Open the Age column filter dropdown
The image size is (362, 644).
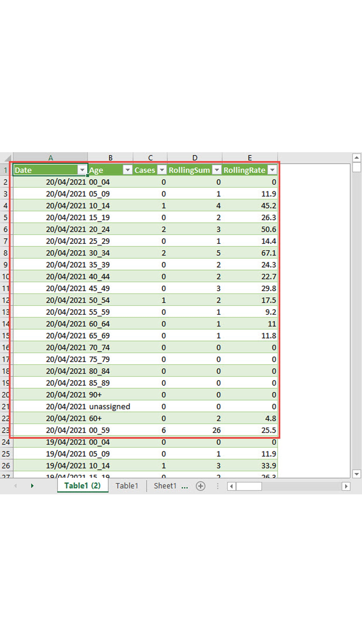coord(127,170)
